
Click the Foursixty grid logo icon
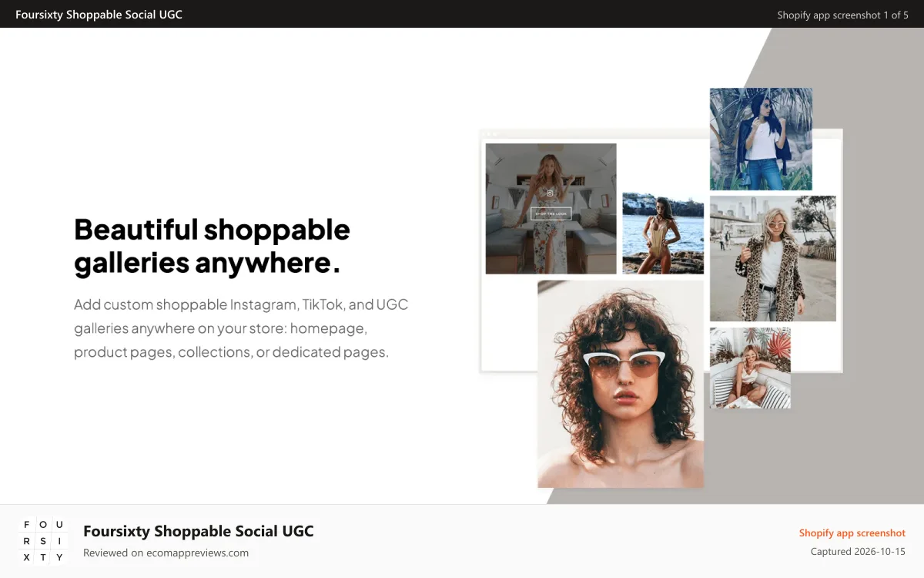coord(43,541)
